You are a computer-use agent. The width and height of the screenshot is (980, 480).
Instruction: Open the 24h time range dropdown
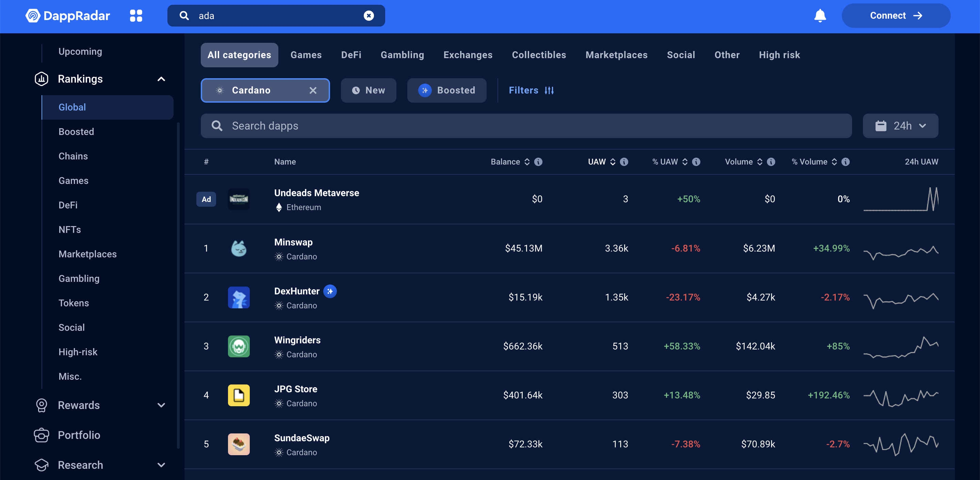(900, 126)
